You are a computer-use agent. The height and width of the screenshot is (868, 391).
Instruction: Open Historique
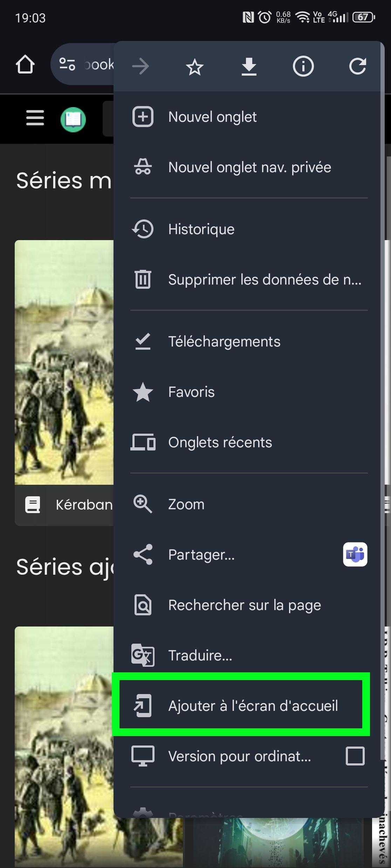(x=201, y=229)
